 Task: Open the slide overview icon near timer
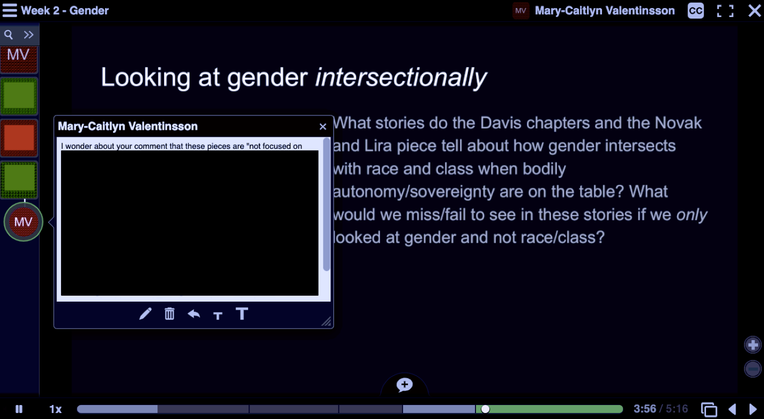click(709, 409)
